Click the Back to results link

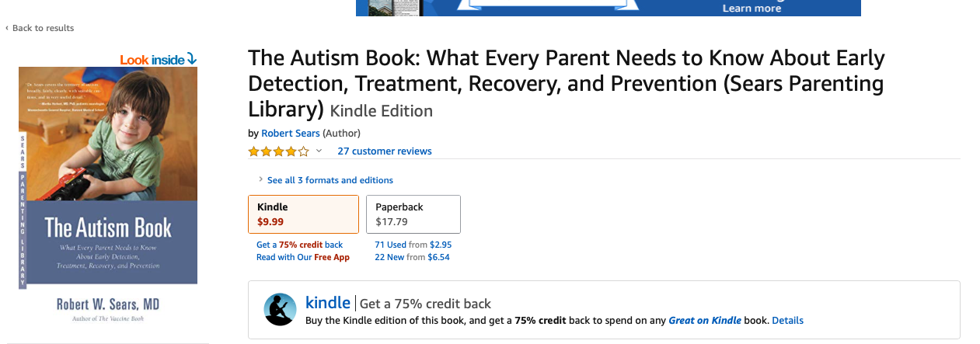click(43, 28)
